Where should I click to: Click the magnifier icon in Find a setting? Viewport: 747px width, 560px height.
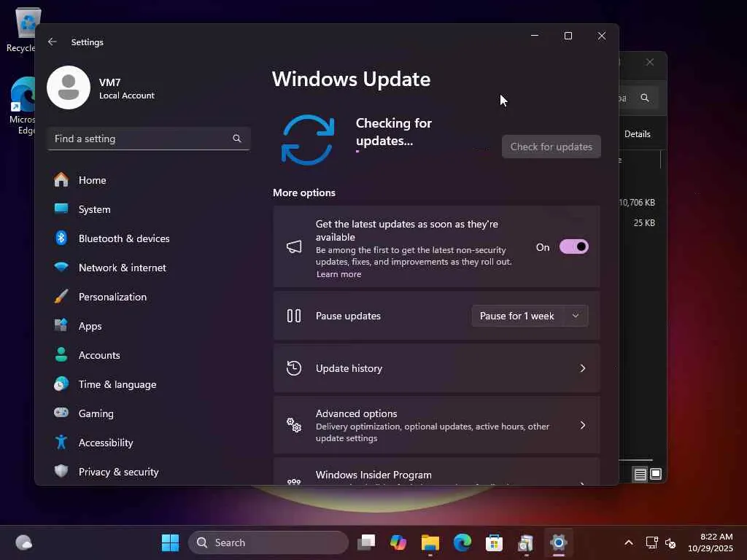pyautogui.click(x=237, y=139)
